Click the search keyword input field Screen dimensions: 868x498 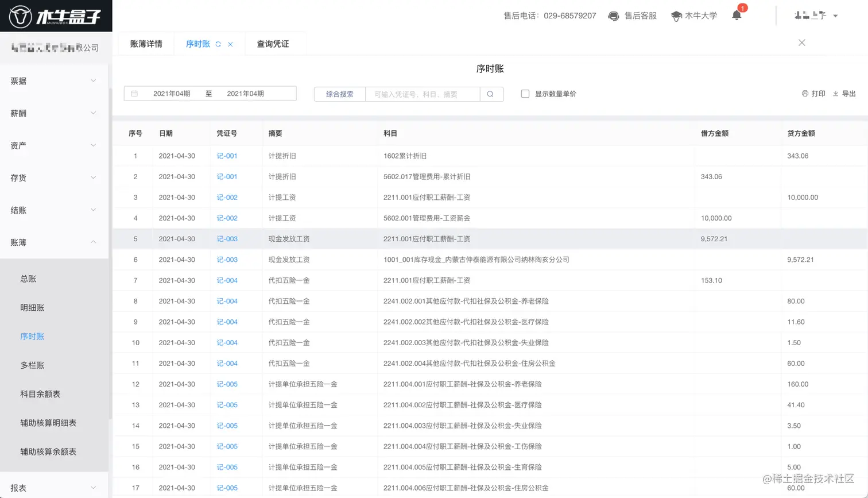pyautogui.click(x=423, y=94)
